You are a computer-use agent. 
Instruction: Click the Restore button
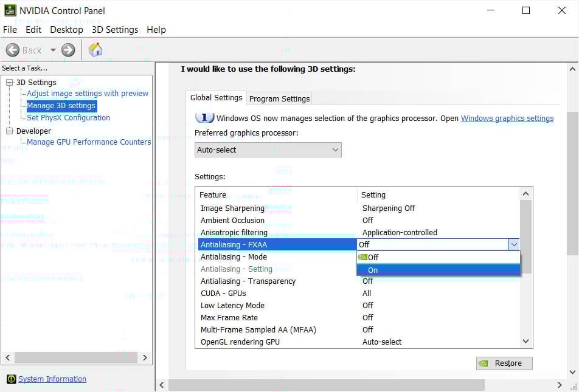pos(504,363)
